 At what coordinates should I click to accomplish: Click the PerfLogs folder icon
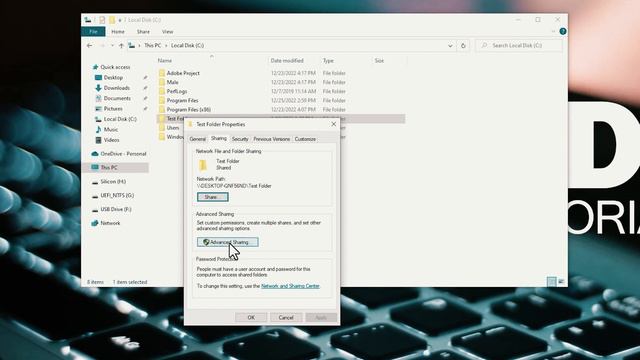[162, 91]
